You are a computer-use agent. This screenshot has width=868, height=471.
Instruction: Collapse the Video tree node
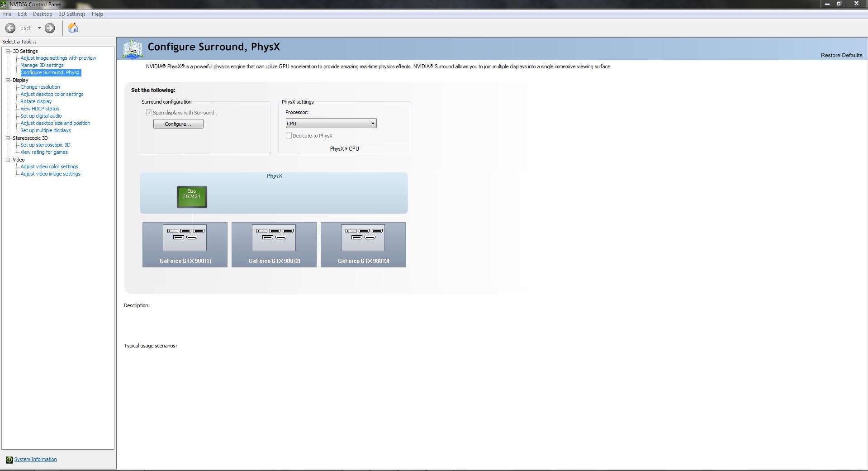[x=8, y=160]
